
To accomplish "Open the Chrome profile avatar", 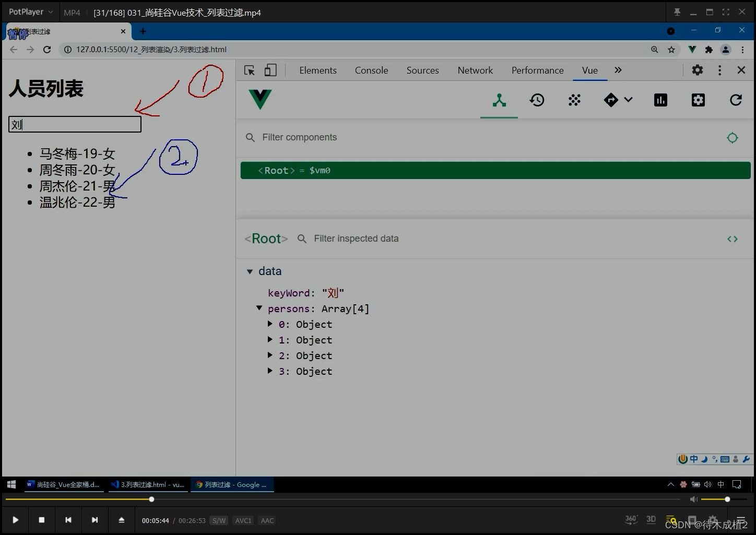I will click(x=726, y=50).
